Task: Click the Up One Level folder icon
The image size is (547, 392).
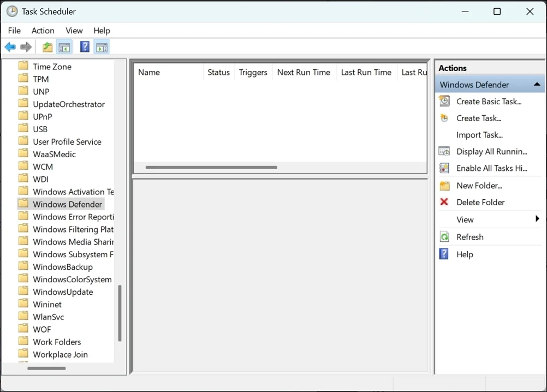Action: click(x=47, y=47)
